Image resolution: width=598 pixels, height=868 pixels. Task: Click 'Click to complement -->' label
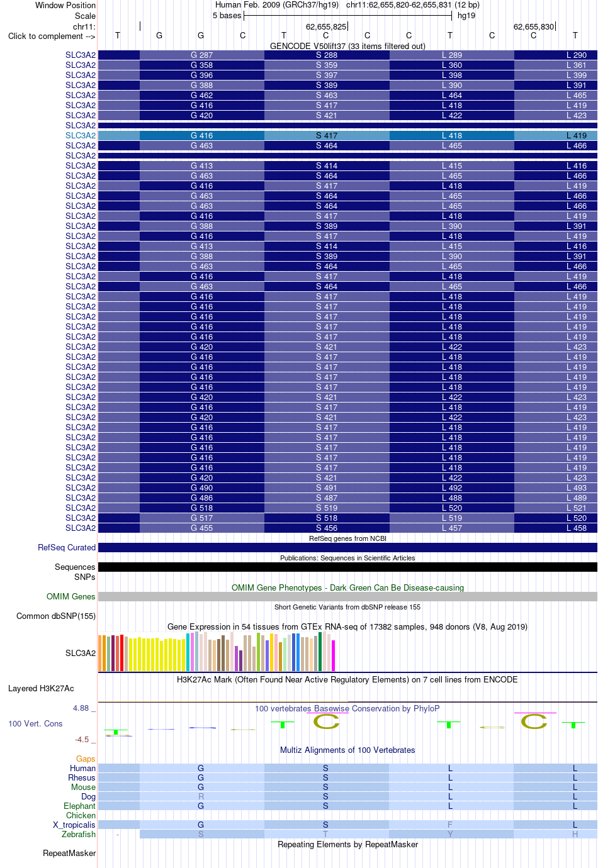tap(52, 36)
